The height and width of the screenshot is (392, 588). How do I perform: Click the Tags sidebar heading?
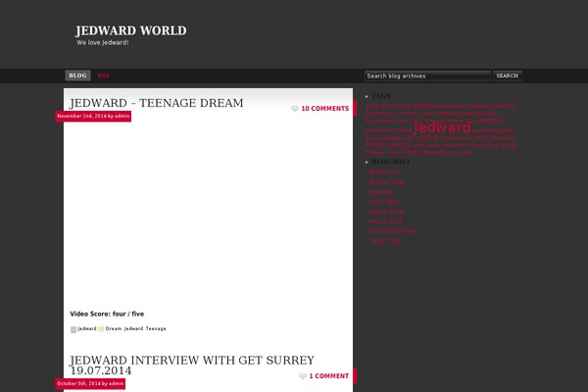coord(381,96)
